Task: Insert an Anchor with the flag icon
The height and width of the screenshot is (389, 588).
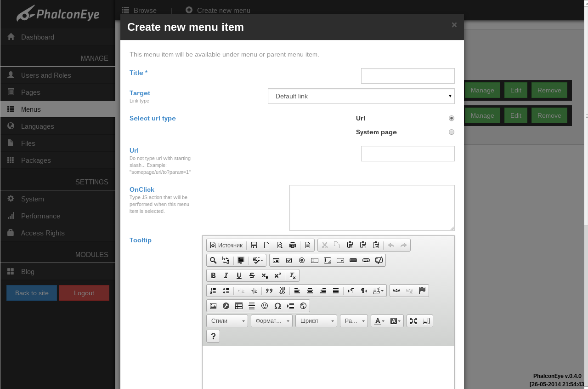Action: pyautogui.click(x=422, y=291)
